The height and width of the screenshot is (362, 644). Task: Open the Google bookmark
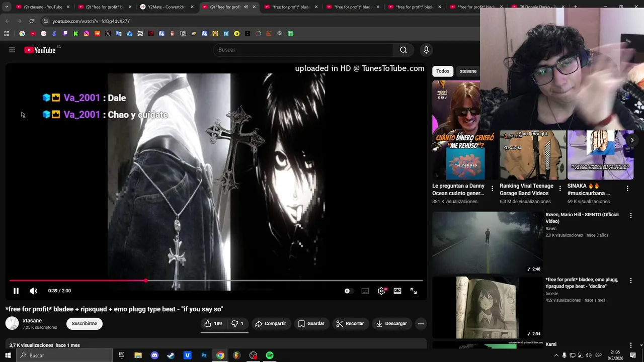[22, 34]
